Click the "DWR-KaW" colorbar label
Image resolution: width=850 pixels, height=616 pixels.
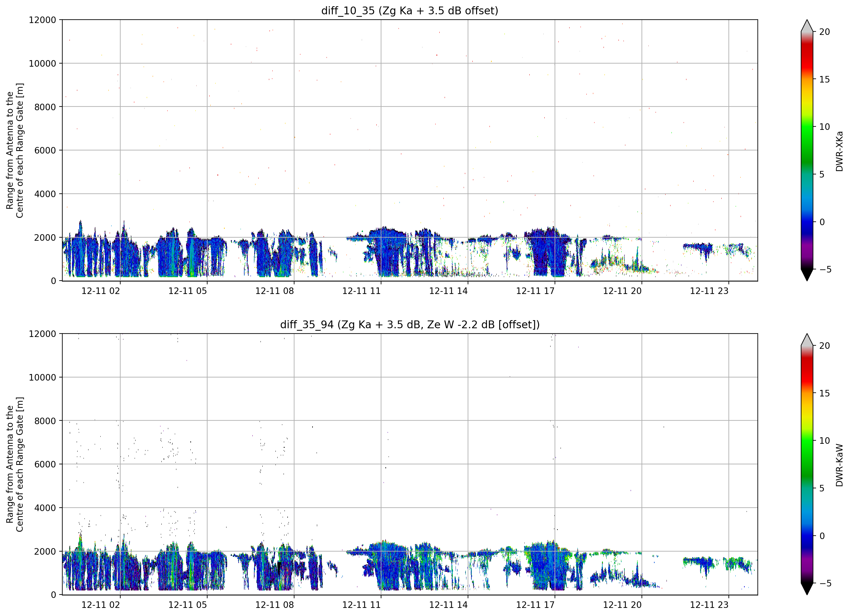tap(839, 465)
